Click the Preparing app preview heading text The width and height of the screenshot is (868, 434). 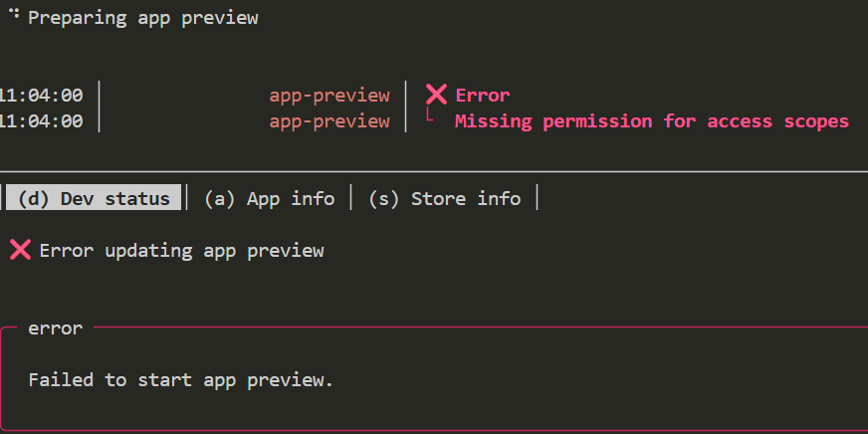coord(142,18)
